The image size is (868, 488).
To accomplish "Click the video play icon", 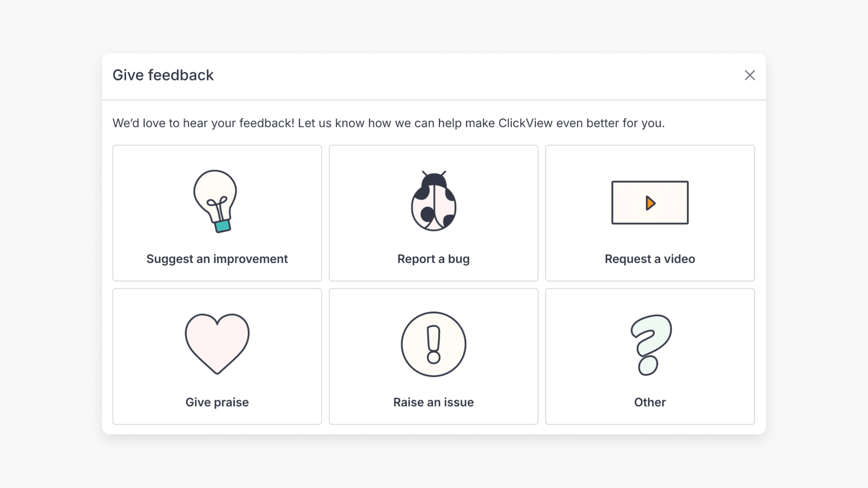I will click(x=650, y=202).
